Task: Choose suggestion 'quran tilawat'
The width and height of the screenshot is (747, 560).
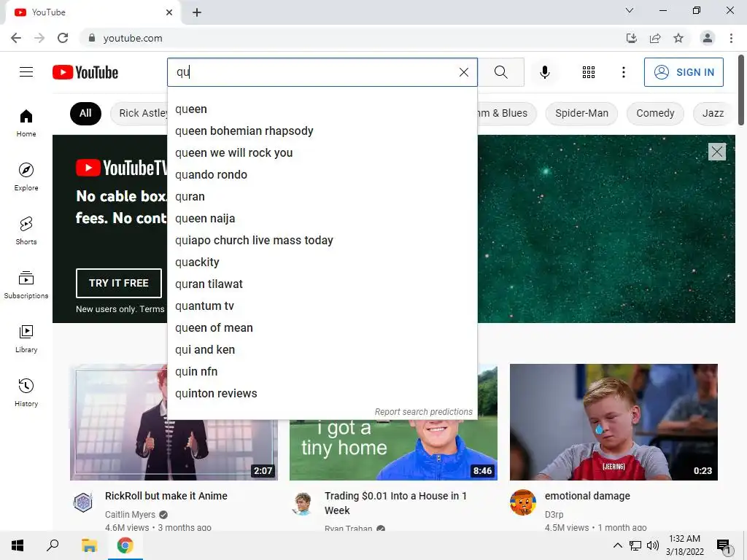Action: pos(322,284)
